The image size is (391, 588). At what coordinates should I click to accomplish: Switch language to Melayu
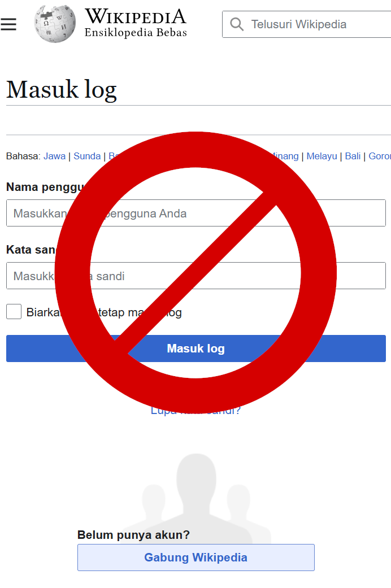coord(322,156)
